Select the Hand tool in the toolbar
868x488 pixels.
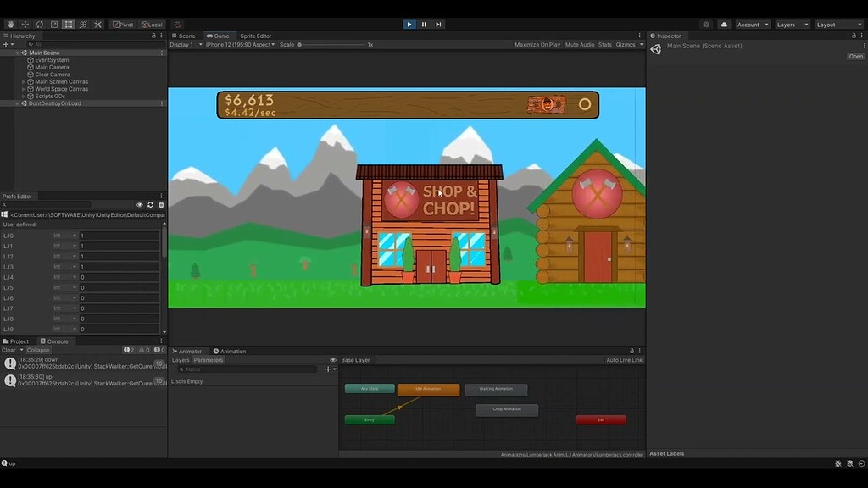10,25
